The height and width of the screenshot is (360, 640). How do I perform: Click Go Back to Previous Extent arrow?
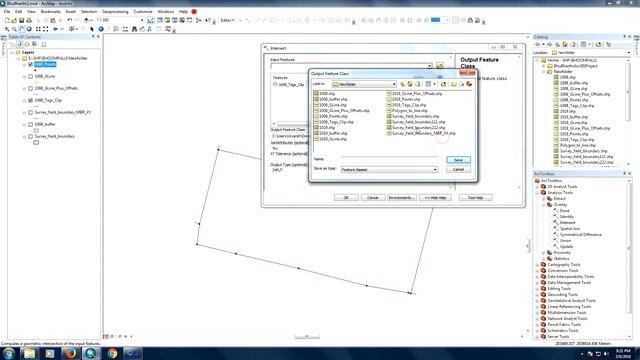pyautogui.click(x=55, y=29)
